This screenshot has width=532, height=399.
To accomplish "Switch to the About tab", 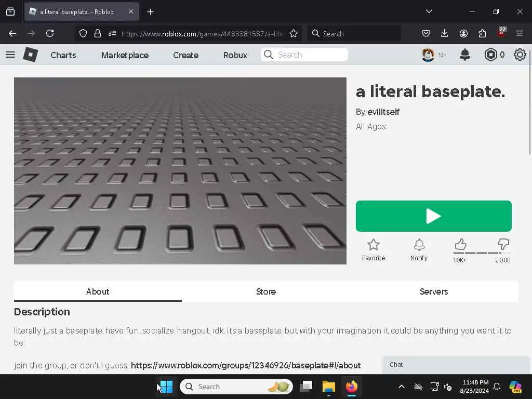I will (98, 291).
